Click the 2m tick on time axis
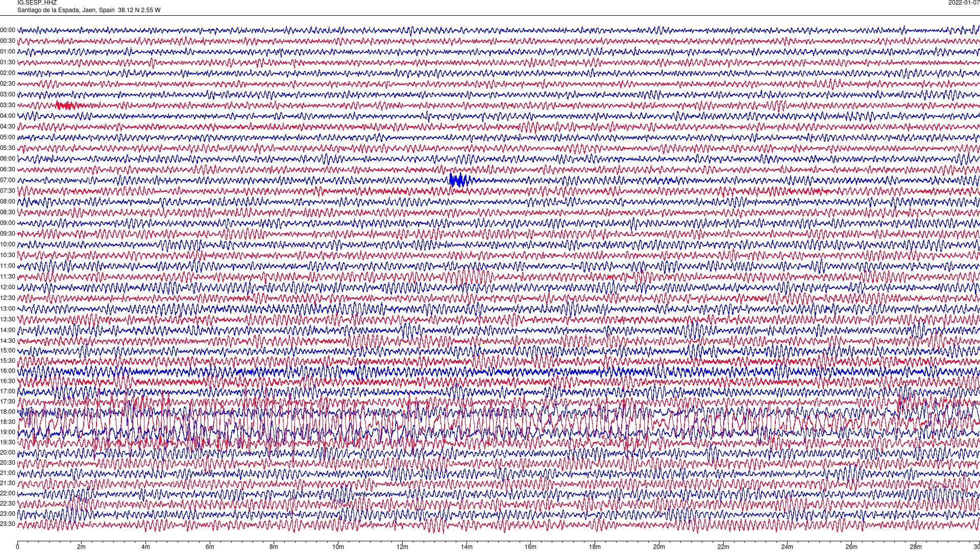 [x=82, y=547]
